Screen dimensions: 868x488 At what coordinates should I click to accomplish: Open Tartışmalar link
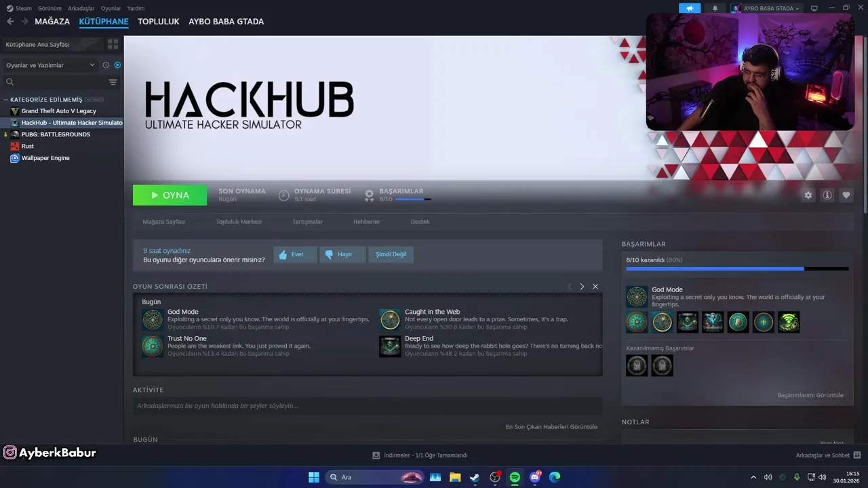(307, 222)
